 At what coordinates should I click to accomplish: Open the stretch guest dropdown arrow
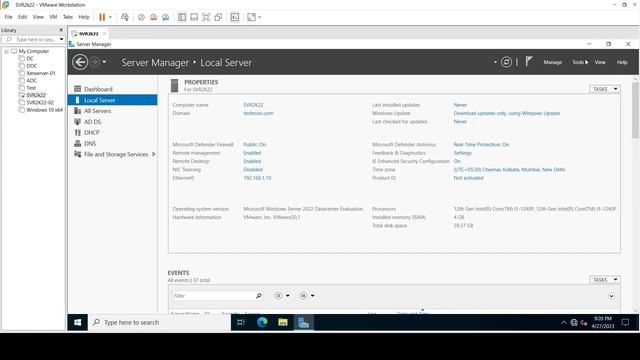click(260, 17)
